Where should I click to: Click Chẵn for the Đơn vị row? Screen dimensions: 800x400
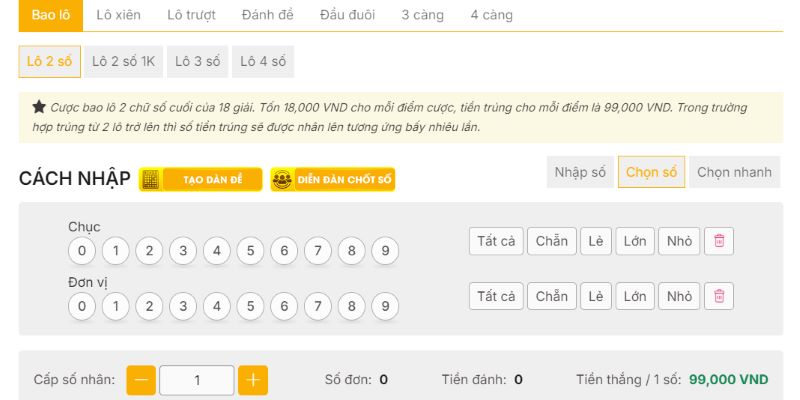click(552, 296)
